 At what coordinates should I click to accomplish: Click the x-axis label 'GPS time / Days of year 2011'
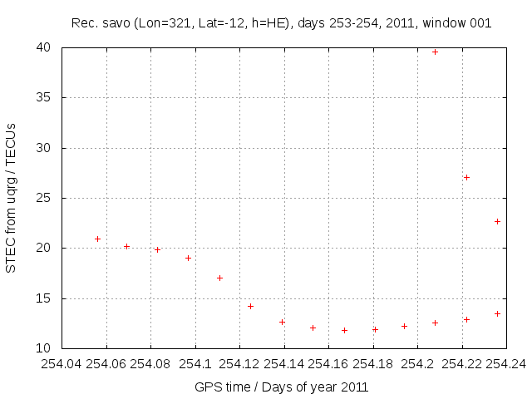coord(281,387)
